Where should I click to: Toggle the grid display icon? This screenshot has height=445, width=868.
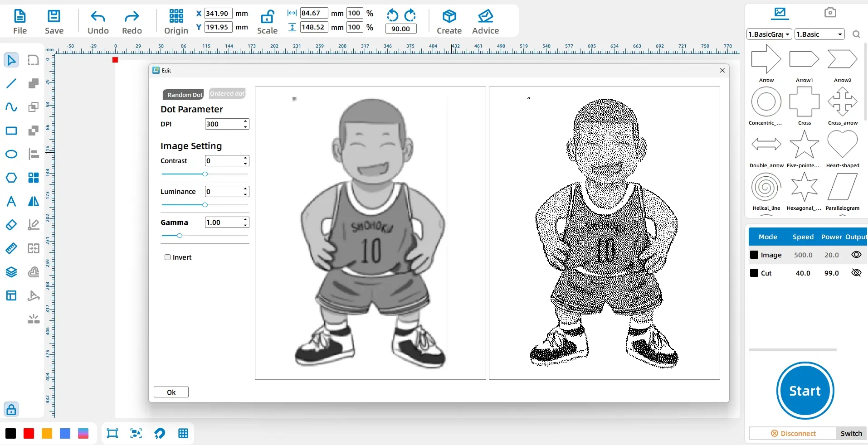pyautogui.click(x=183, y=434)
